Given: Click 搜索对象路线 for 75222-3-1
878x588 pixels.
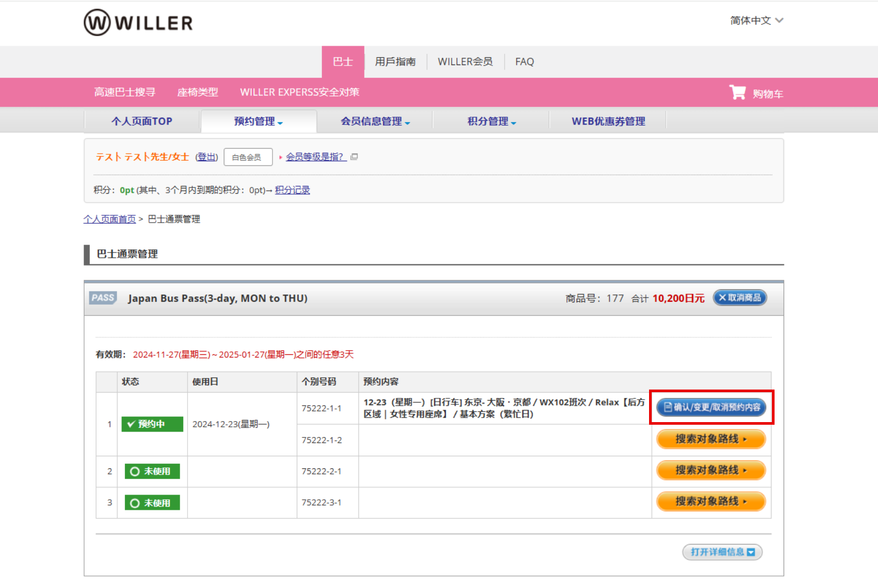Looking at the screenshot, I should [x=711, y=501].
